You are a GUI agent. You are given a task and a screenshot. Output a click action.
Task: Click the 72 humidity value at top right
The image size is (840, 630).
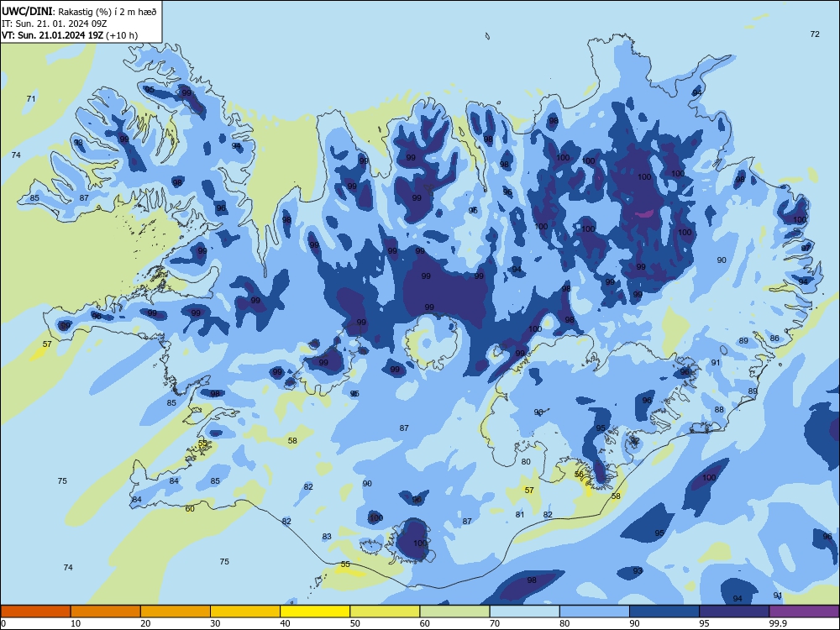[x=815, y=34]
